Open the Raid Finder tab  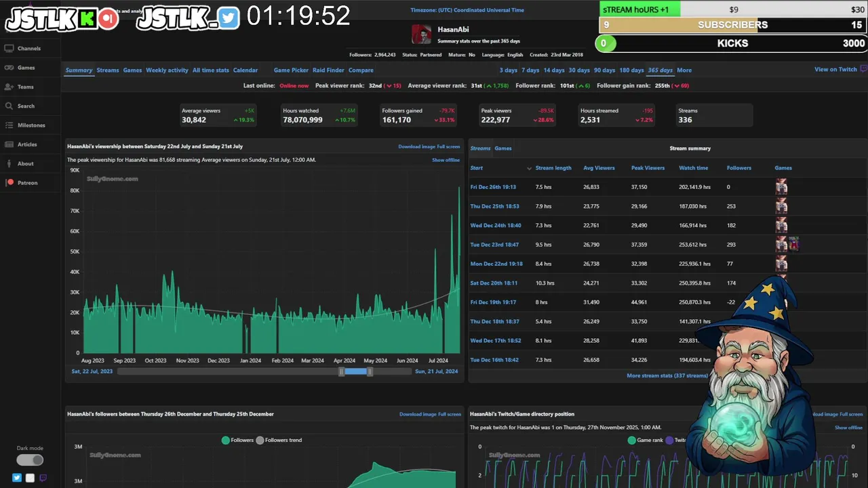pyautogui.click(x=328, y=70)
